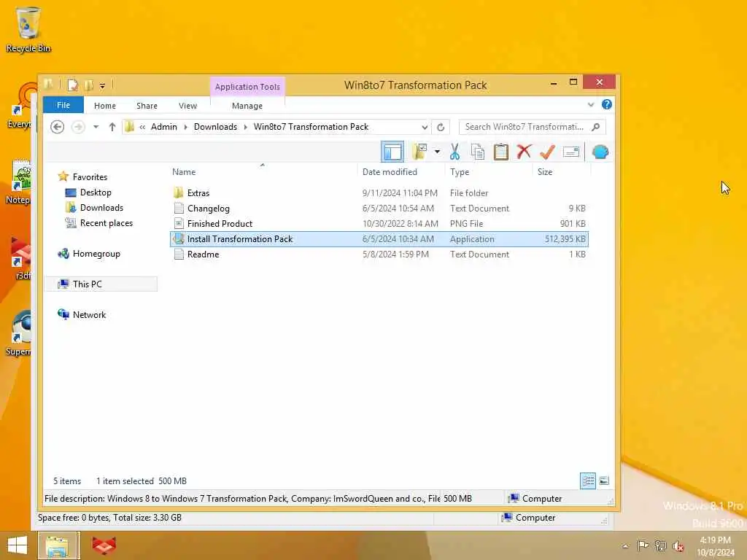Open the Share ribbon tab
This screenshot has height=560, width=747.
[x=147, y=106]
